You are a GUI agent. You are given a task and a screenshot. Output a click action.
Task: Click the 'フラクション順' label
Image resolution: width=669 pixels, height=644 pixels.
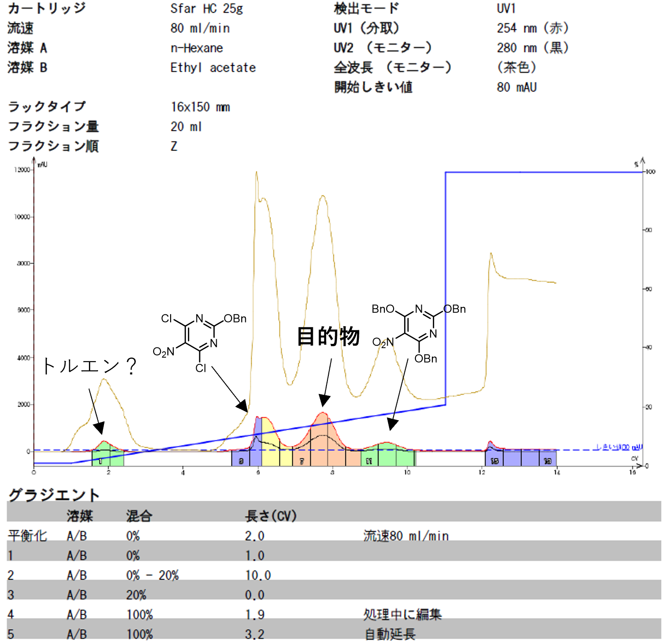pos(53,146)
